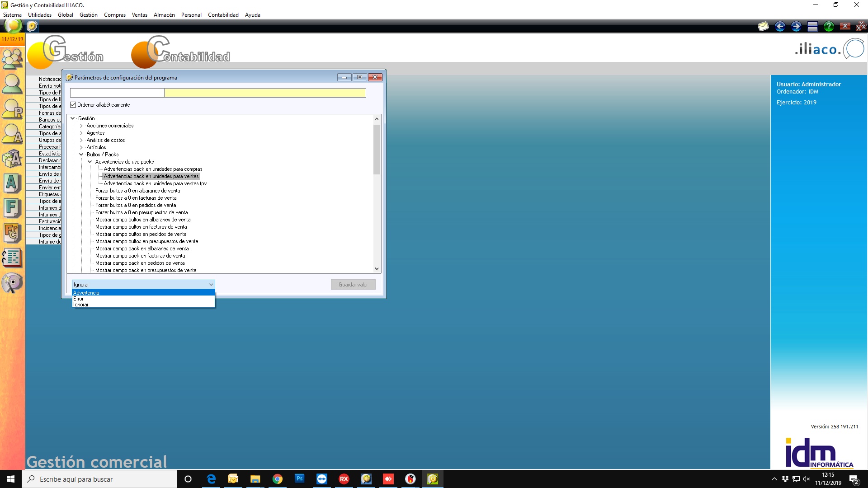Collapse the Gestión tree node

pos(73,118)
